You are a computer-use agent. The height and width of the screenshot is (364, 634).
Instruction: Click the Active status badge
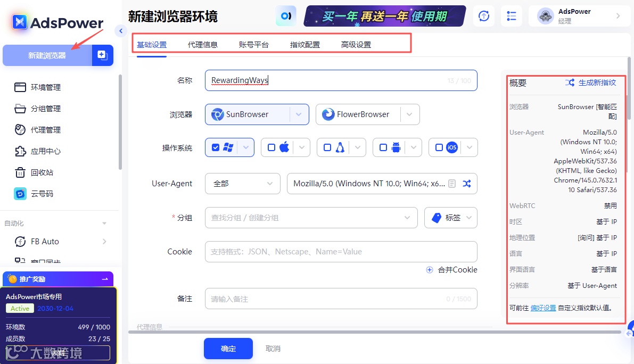pos(20,308)
